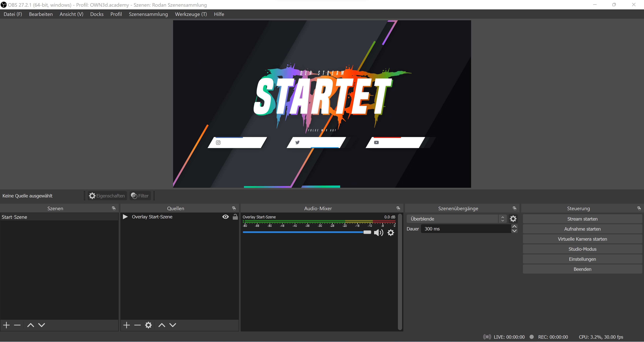Screen dimensions: 644x342
Task: Add a new scene with the plus icon
Action: pyautogui.click(x=6, y=325)
